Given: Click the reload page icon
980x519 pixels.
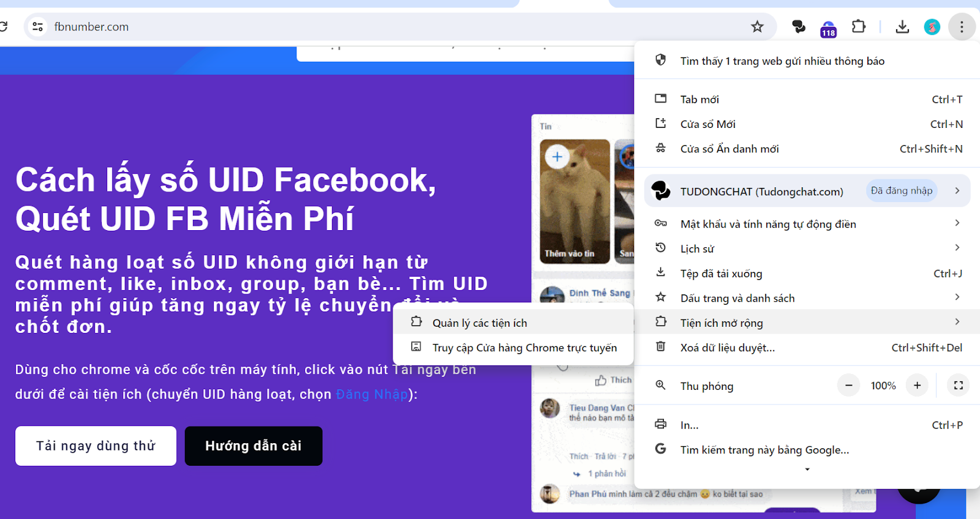Looking at the screenshot, I should pyautogui.click(x=3, y=26).
